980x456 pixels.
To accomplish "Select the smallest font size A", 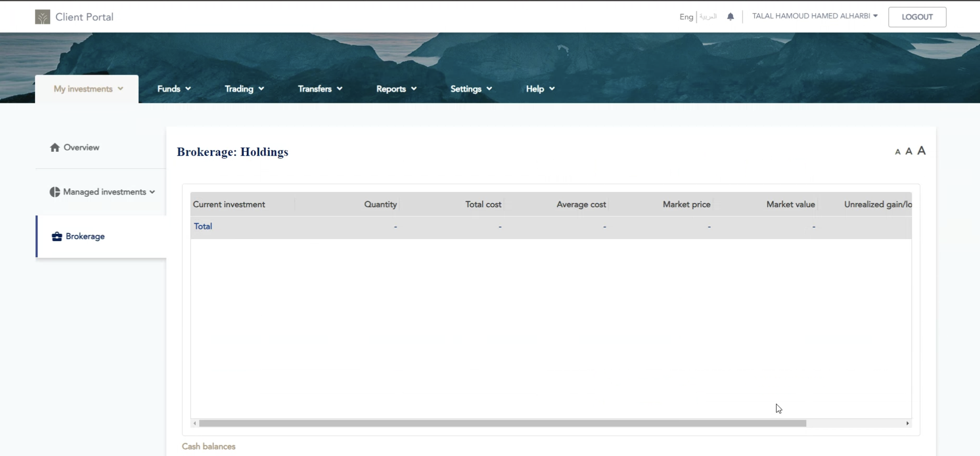I will click(x=898, y=152).
